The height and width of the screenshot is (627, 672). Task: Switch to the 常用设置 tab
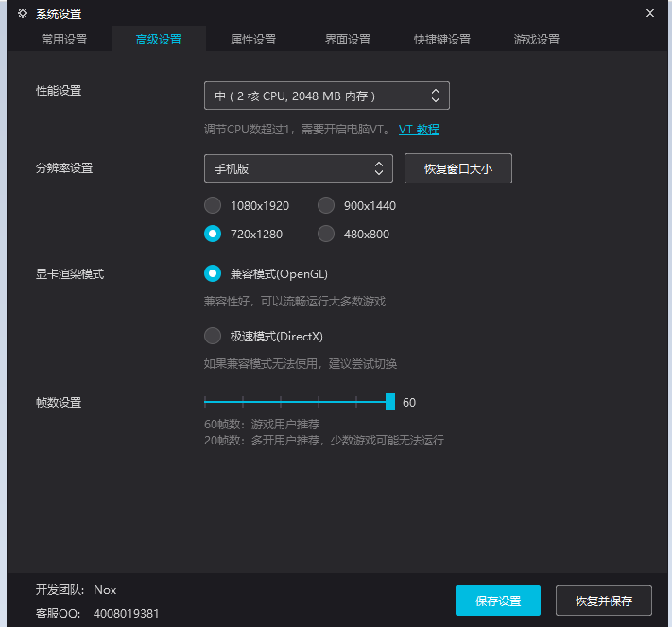click(64, 40)
